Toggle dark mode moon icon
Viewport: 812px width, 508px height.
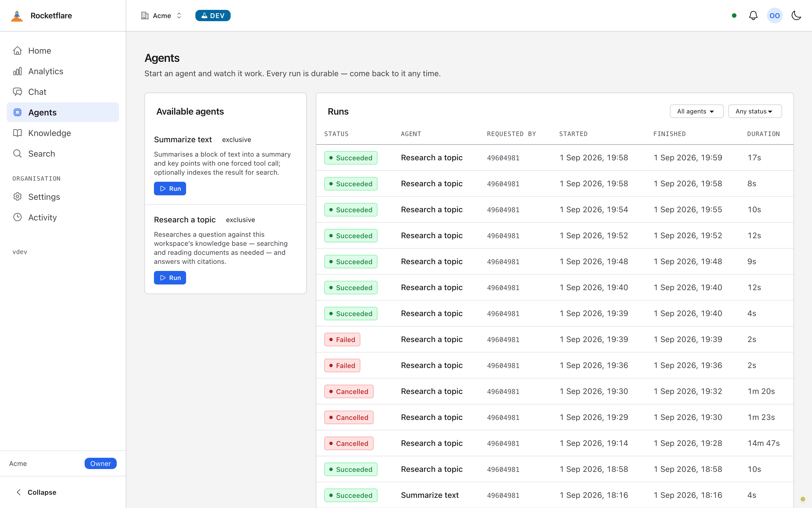coord(796,16)
